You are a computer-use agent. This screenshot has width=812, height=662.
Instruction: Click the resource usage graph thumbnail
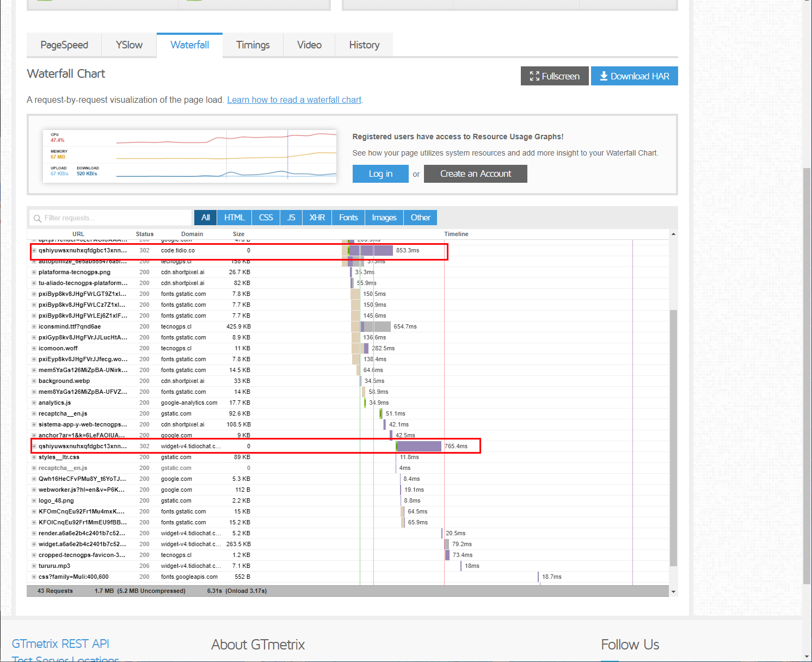coord(190,156)
